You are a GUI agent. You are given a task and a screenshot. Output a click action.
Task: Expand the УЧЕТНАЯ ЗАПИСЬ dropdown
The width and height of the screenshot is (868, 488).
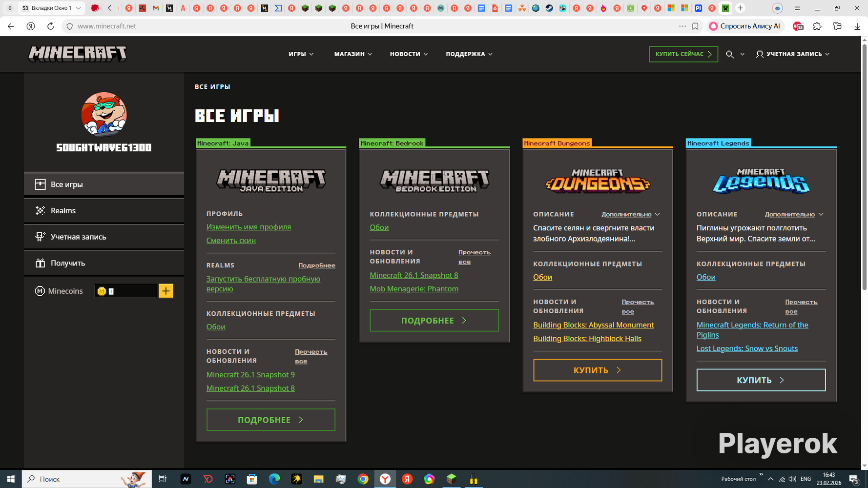pyautogui.click(x=793, y=54)
